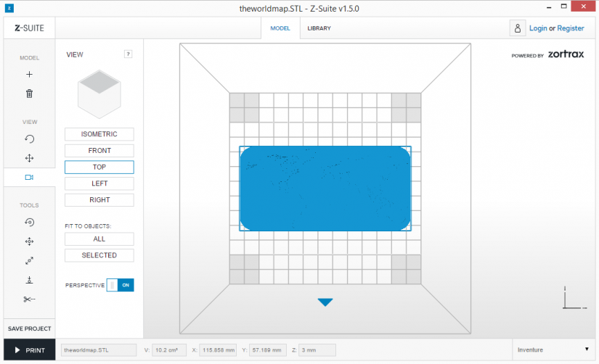Select the blue world map model
Screen dimensions: 599x364
click(325, 189)
